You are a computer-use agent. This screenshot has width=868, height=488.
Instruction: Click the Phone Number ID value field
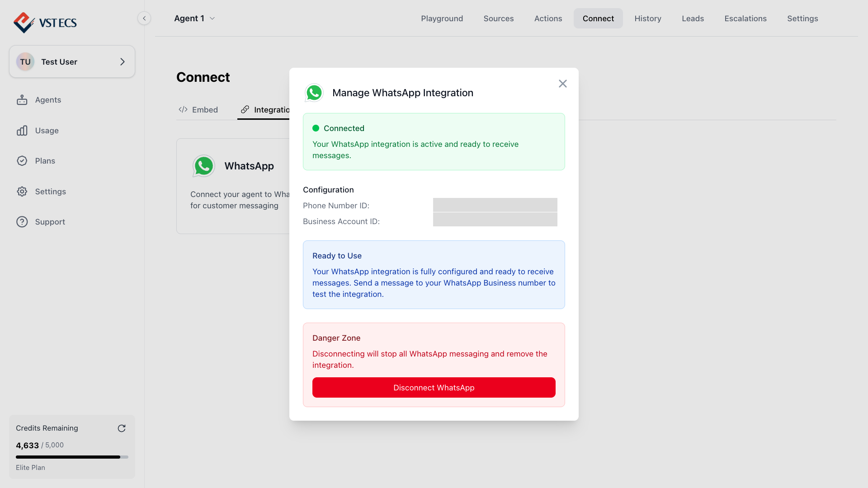pos(495,205)
